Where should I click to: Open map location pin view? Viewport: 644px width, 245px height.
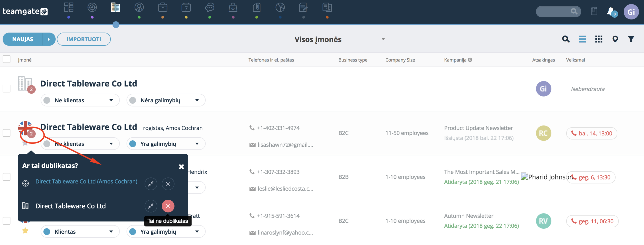615,39
